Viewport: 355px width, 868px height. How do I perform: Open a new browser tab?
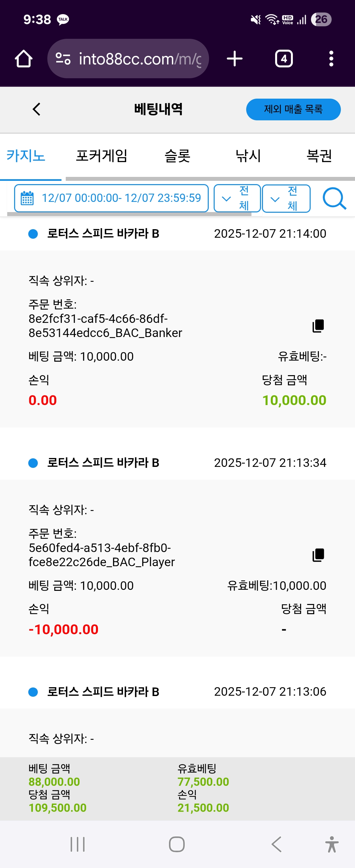234,59
